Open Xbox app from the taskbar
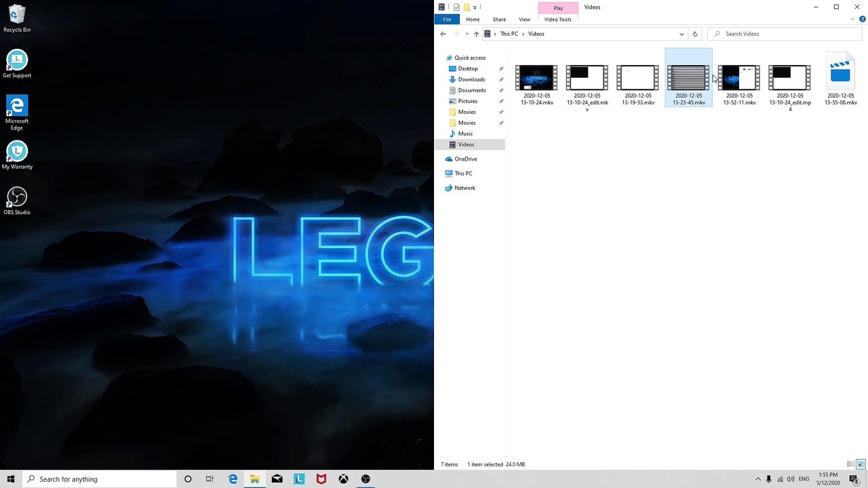 point(344,479)
